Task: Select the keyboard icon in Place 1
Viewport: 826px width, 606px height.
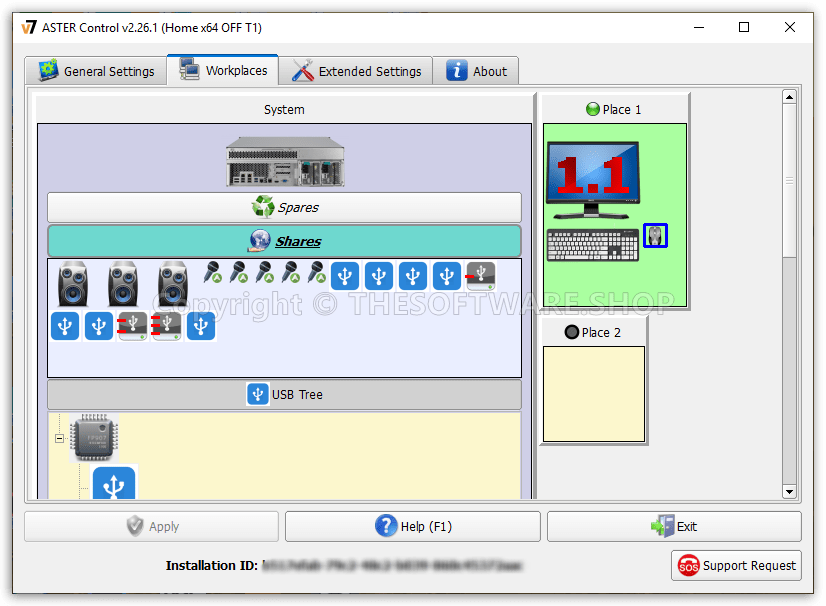Action: point(593,245)
